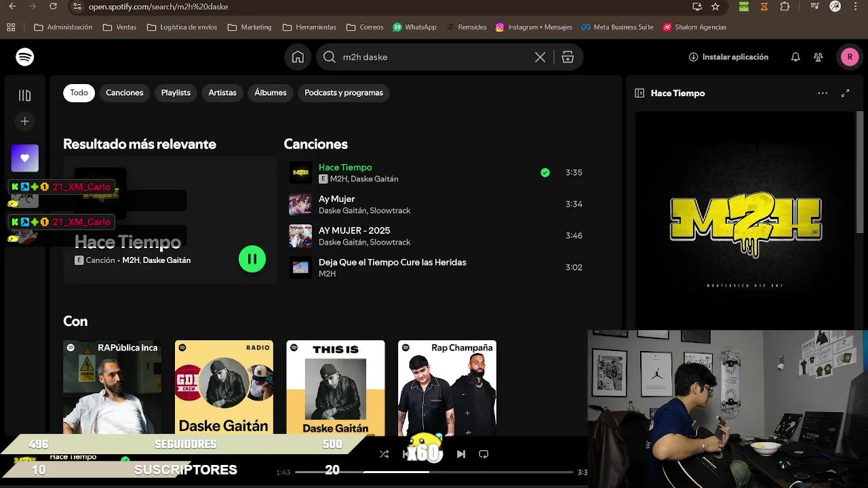The height and width of the screenshot is (488, 868).
Task: Open Liked Songs heart tile
Action: point(25,158)
